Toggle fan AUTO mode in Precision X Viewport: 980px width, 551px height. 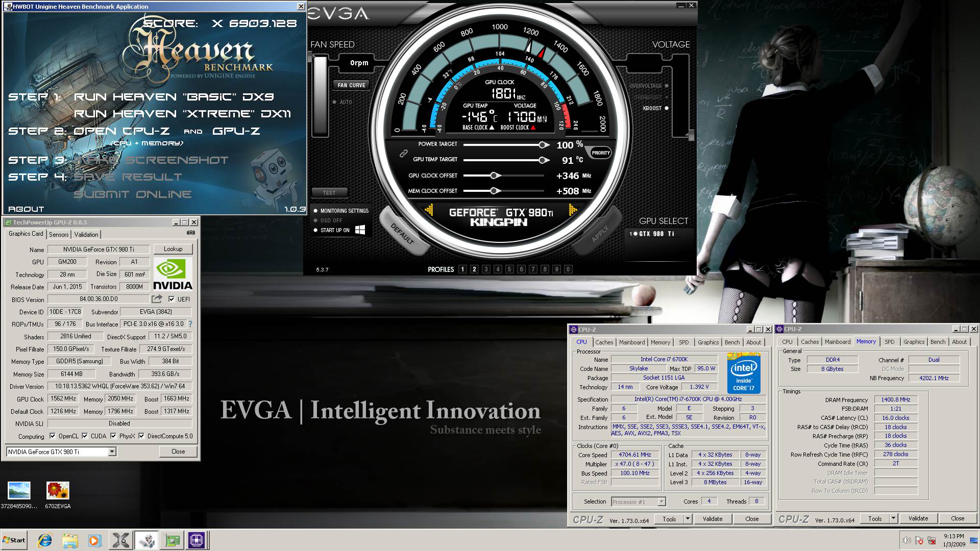tap(342, 102)
